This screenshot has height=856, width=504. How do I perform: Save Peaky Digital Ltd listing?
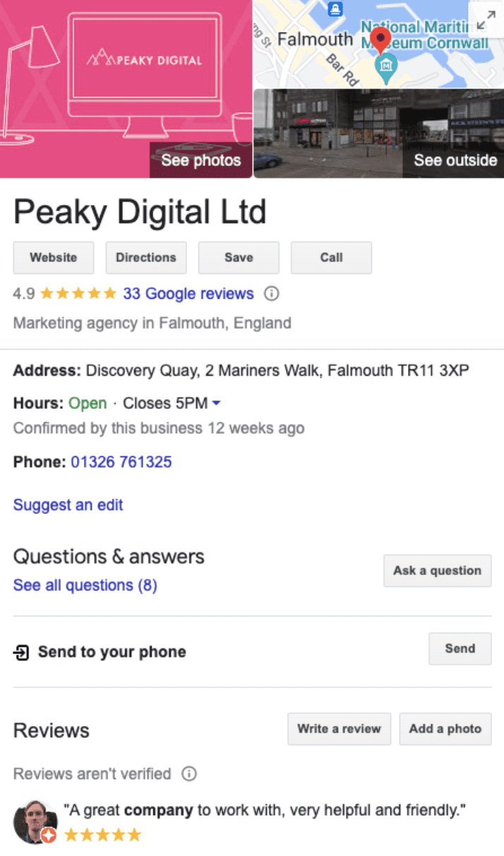click(x=239, y=258)
